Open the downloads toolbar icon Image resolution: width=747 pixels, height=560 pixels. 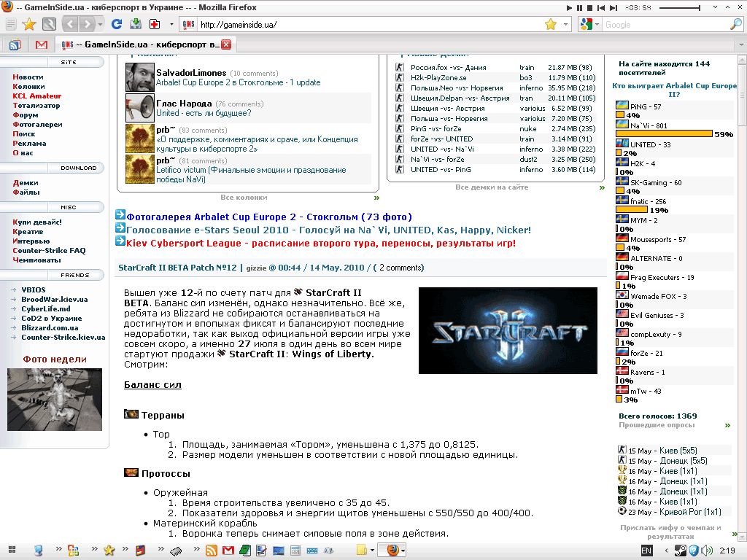pyautogui.click(x=136, y=24)
